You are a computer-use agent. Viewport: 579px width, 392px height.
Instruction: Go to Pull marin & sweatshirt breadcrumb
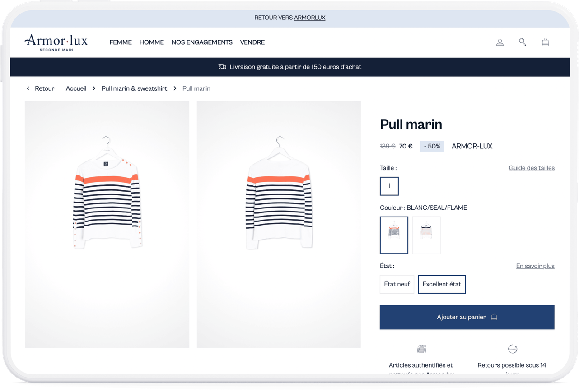(x=134, y=88)
